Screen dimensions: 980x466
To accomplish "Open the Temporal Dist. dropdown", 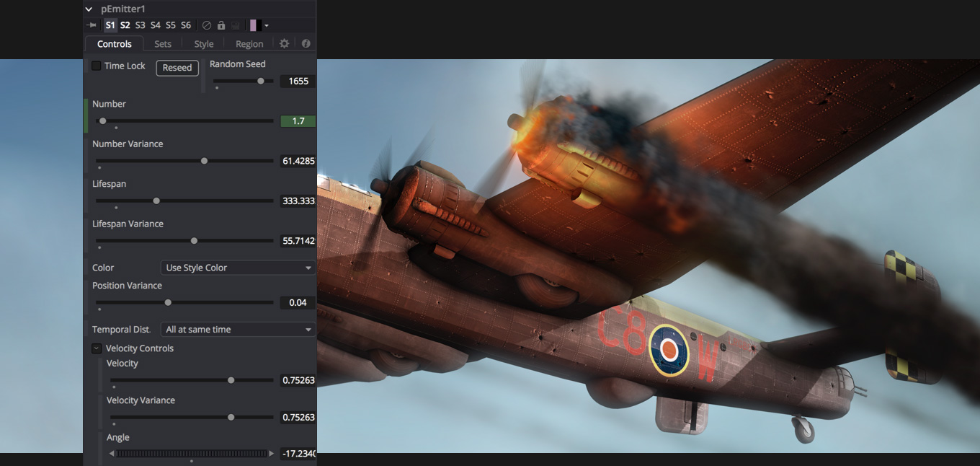I will (238, 330).
